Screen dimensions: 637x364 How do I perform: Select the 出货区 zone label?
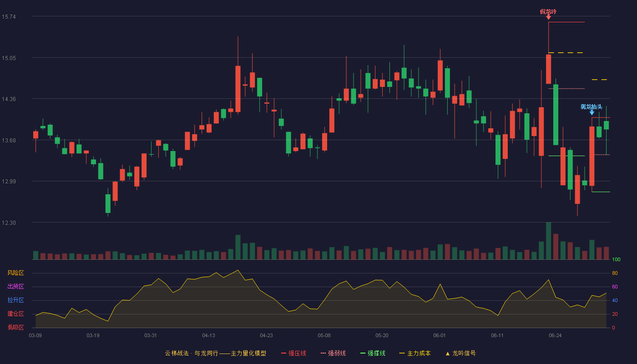[15, 287]
